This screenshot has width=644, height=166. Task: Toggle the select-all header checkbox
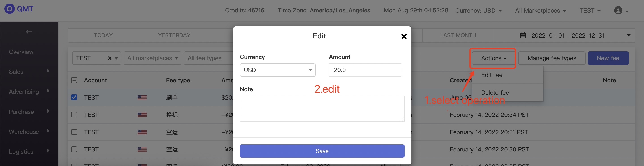coord(74,80)
